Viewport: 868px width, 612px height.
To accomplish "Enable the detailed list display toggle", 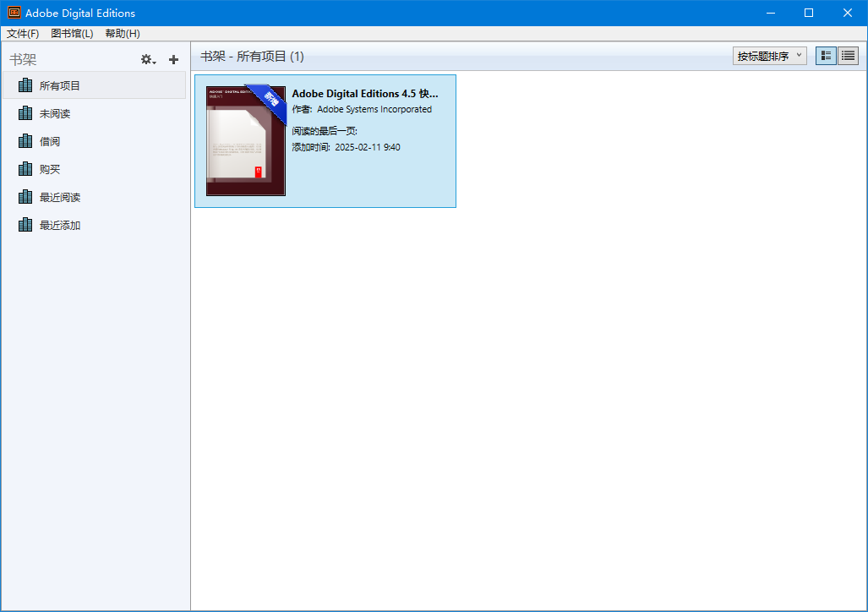I will click(x=848, y=56).
